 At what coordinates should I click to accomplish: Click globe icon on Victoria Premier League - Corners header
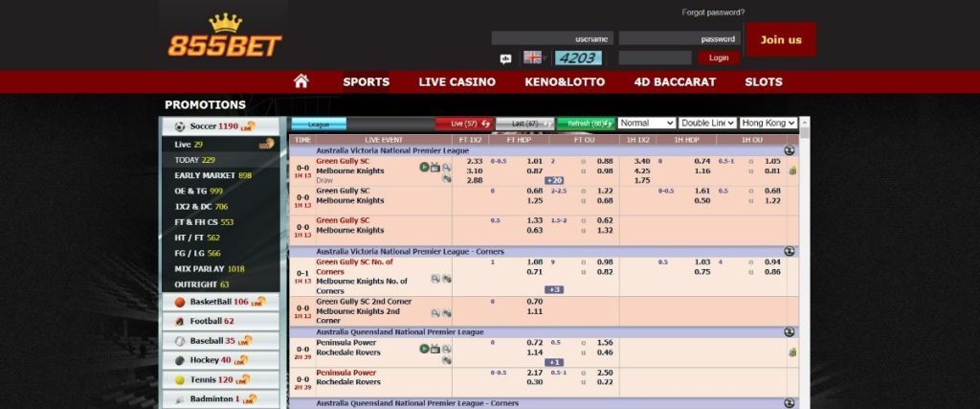point(790,251)
